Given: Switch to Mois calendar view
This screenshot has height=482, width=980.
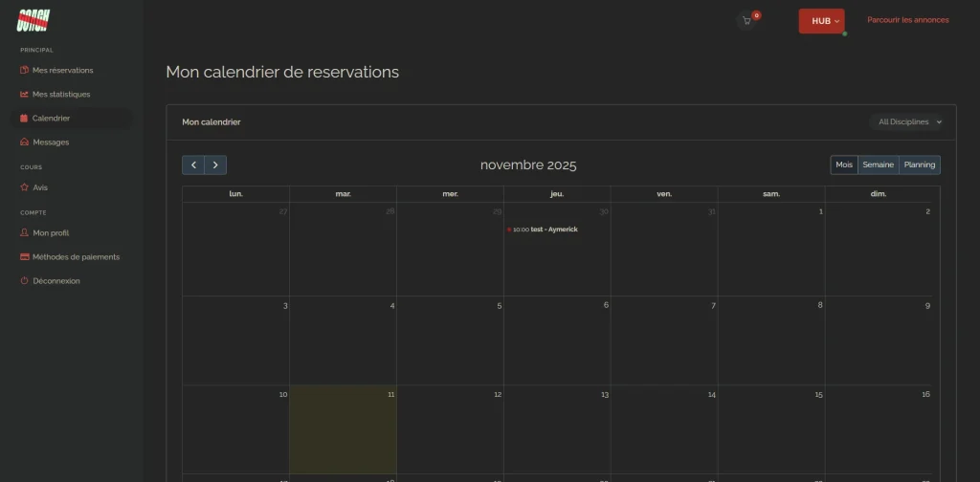Looking at the screenshot, I should 844,164.
